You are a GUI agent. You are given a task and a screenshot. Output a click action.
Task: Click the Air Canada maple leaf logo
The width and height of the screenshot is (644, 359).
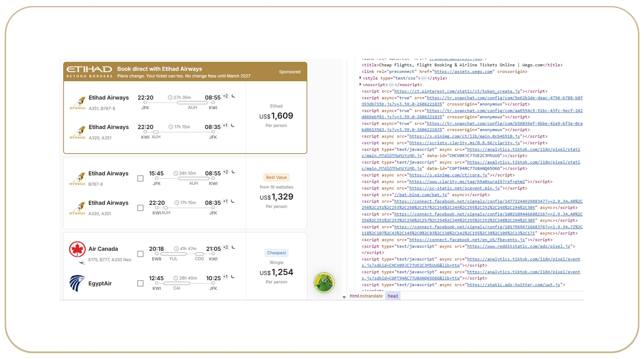pos(77,249)
